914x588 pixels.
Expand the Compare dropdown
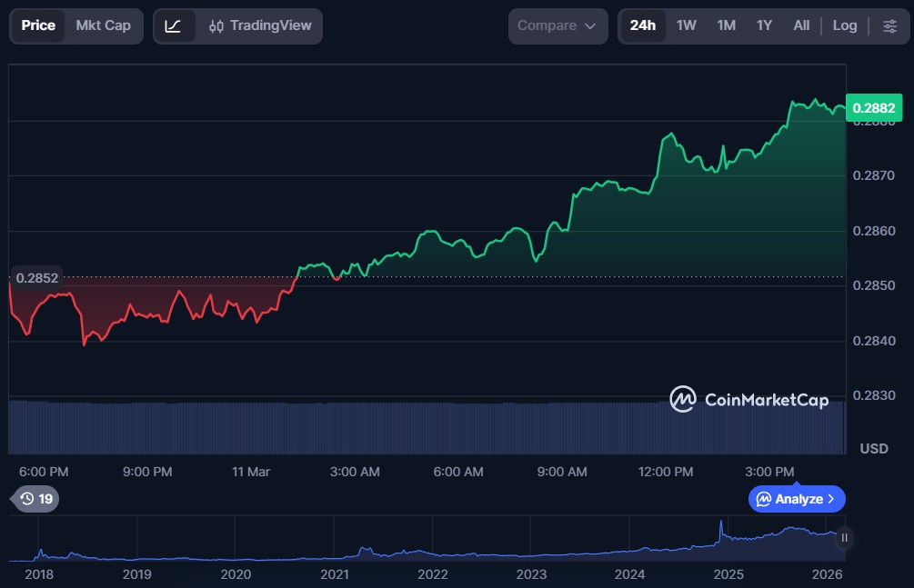557,25
